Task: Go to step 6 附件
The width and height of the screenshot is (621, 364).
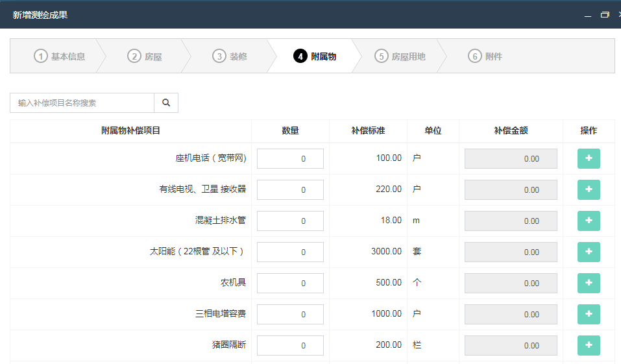Action: pyautogui.click(x=485, y=56)
